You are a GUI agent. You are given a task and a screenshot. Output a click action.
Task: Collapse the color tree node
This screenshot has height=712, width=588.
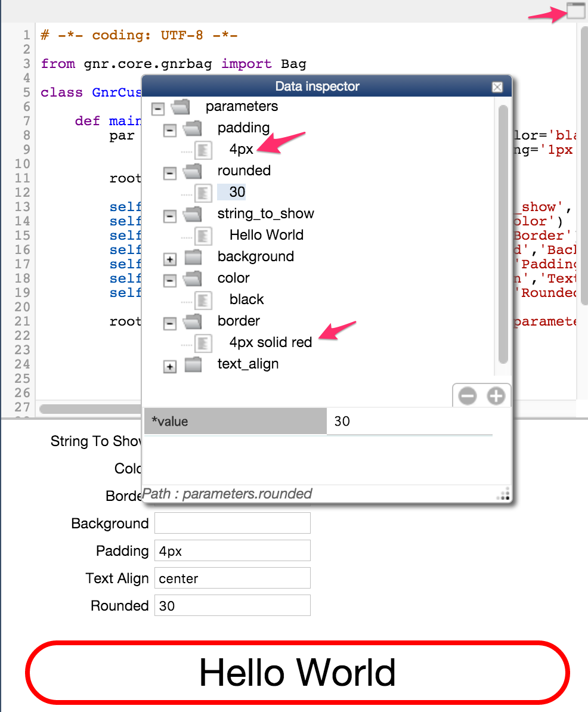170,281
